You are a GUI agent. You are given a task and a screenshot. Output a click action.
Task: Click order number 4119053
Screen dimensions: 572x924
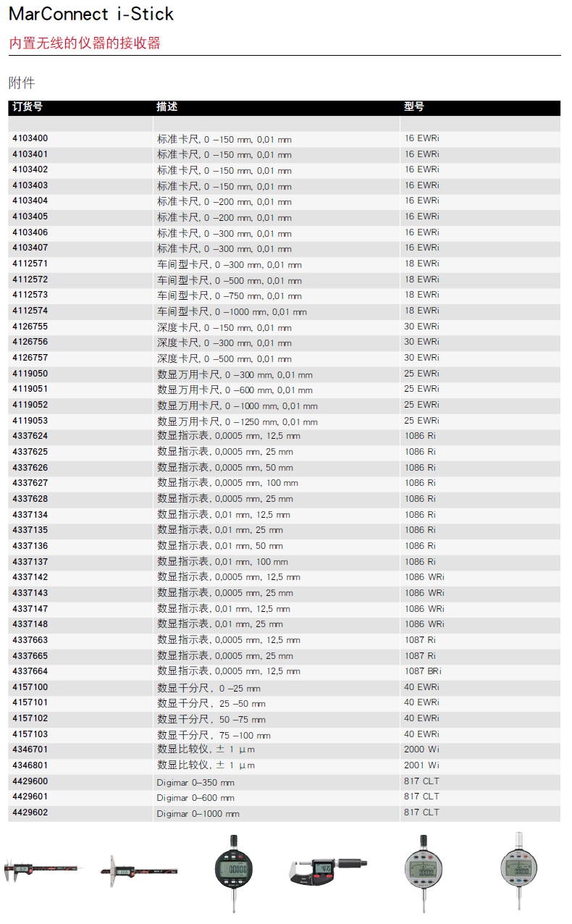[x=30, y=421]
